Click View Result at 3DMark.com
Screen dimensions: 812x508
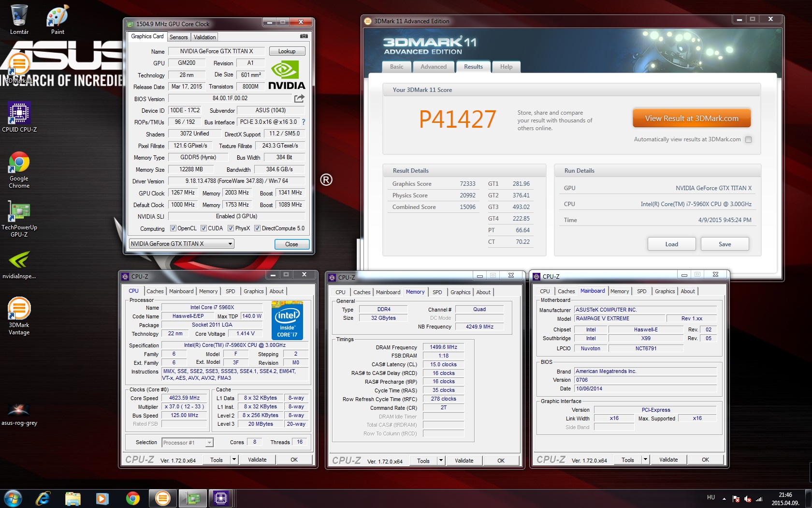(692, 118)
